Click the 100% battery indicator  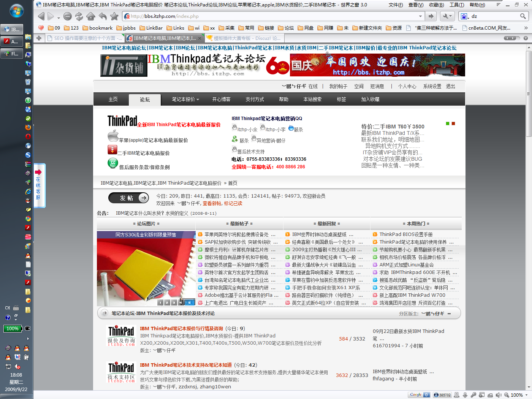13,328
